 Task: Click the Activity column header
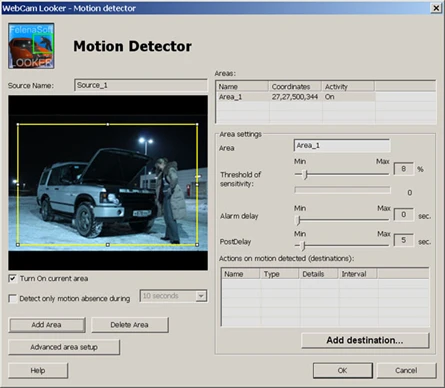pos(348,87)
